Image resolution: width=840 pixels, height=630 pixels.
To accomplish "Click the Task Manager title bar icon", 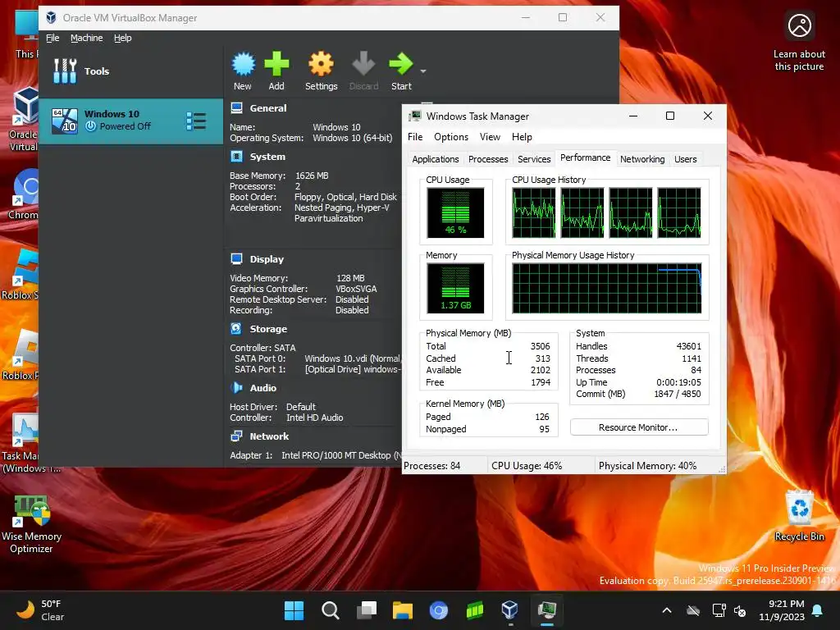I will click(414, 116).
